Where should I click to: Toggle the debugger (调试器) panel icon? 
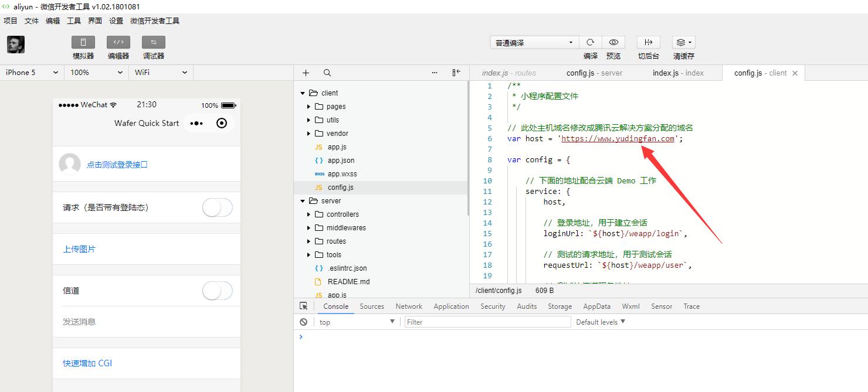click(154, 42)
